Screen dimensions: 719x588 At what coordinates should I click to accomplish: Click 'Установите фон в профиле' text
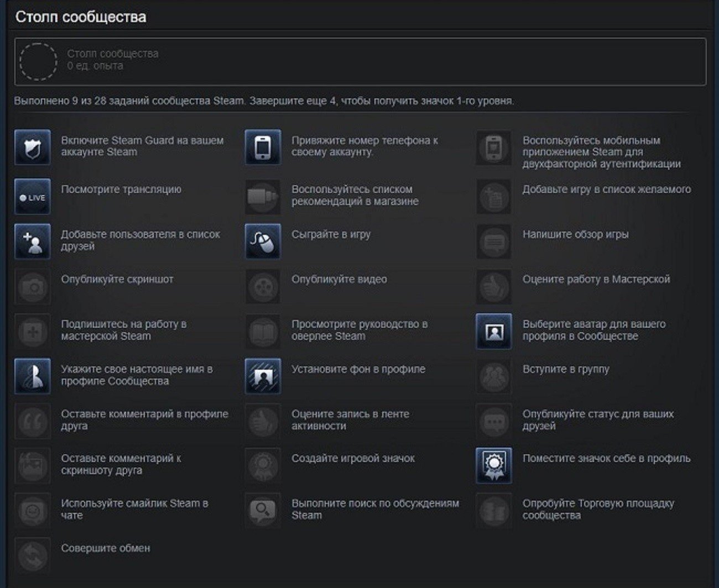click(358, 369)
